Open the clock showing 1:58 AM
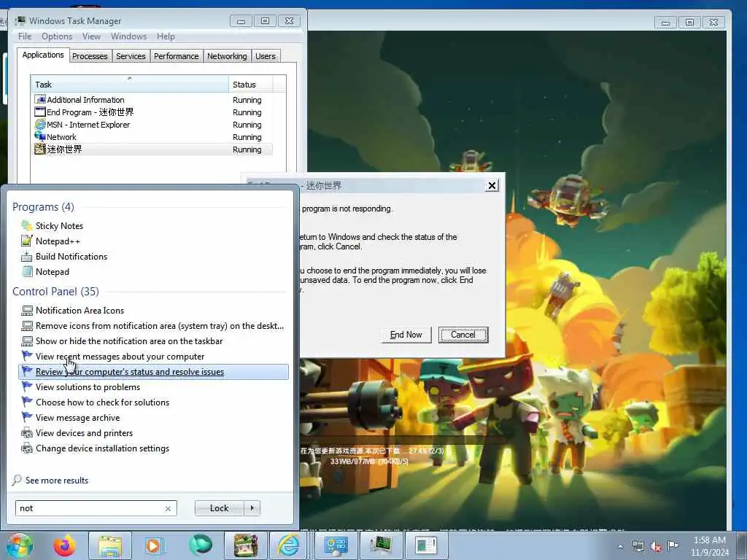747x560 pixels. click(710, 546)
